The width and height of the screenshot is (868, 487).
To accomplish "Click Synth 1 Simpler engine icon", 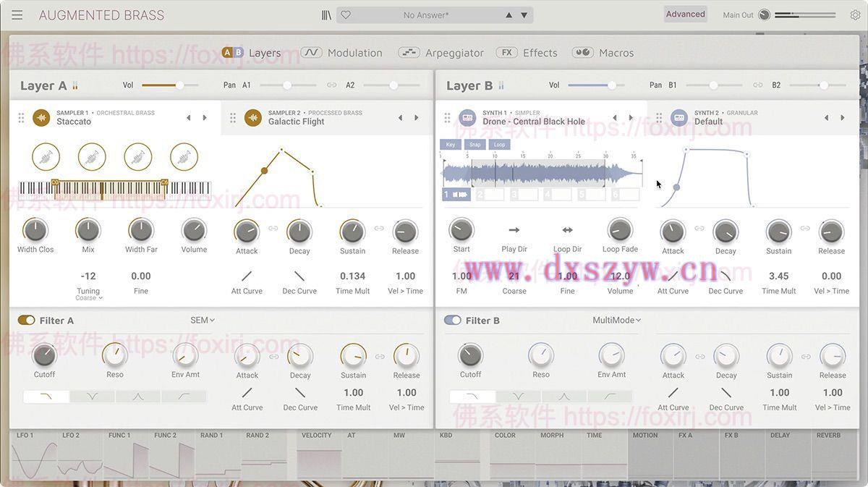I will [467, 117].
